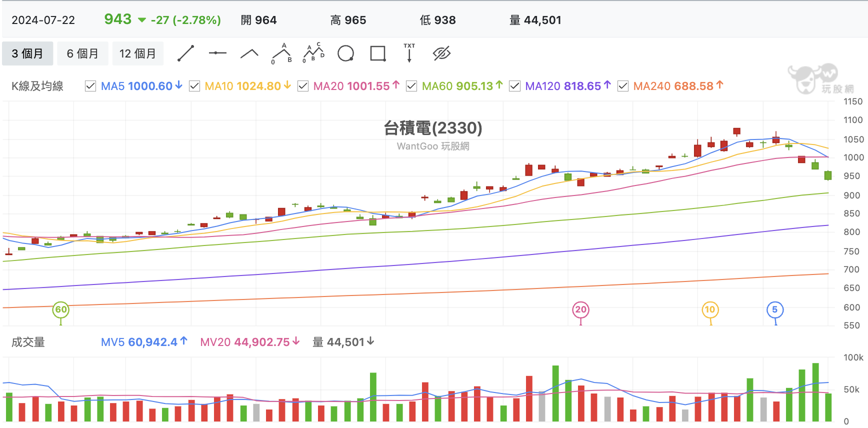The width and height of the screenshot is (868, 428).
Task: Uncheck the MA5 moving average checkbox
Action: 90,86
